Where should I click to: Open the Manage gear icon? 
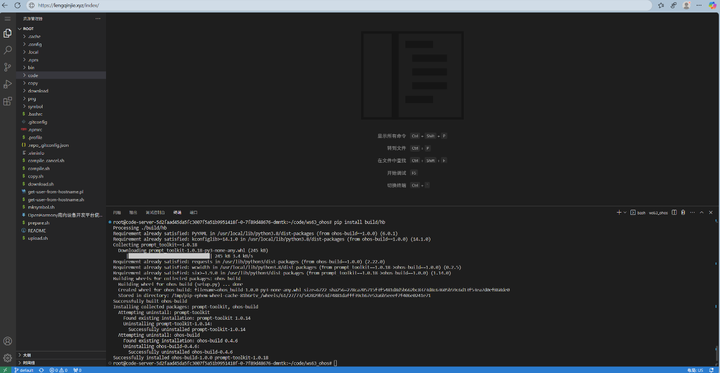tap(7, 358)
